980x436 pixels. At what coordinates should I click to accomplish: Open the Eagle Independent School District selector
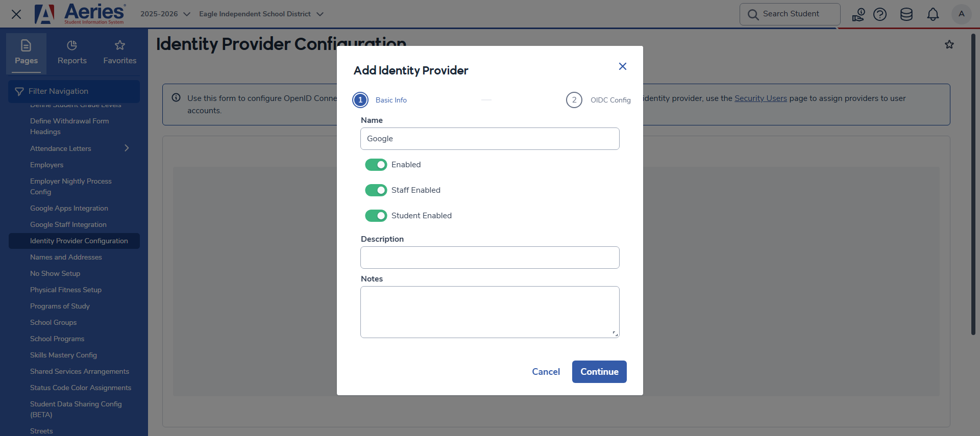click(x=261, y=14)
